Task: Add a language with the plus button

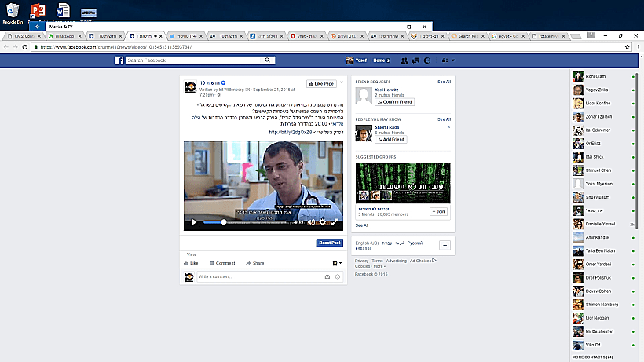Action: (444, 245)
